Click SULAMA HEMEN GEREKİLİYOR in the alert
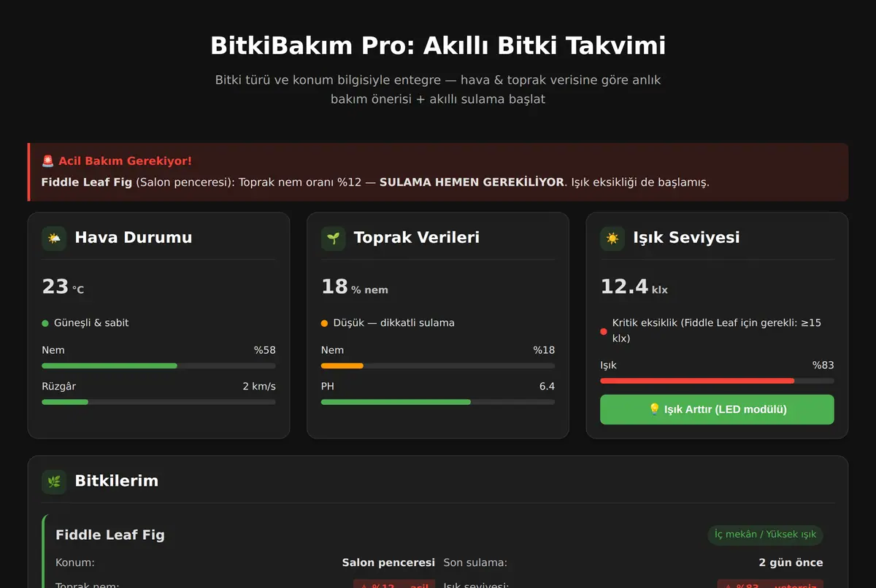876x588 pixels. 472,182
